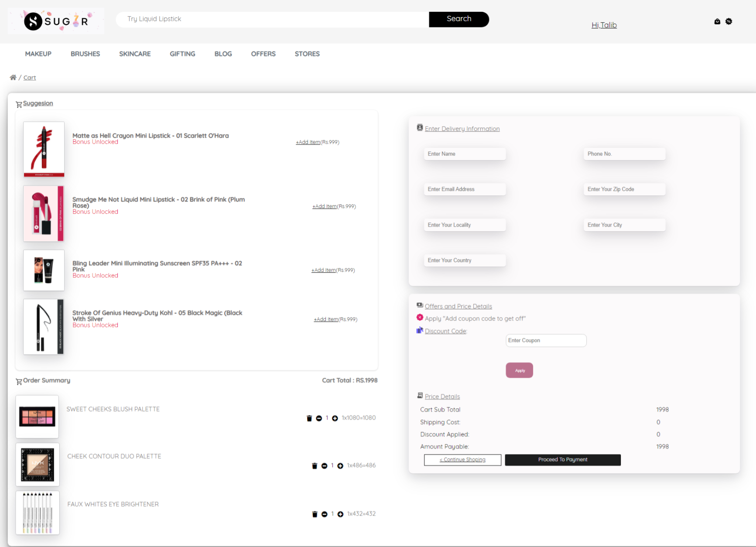Open Faux Whites Eye Brightener thumbnail
756x547 pixels.
[38, 513]
